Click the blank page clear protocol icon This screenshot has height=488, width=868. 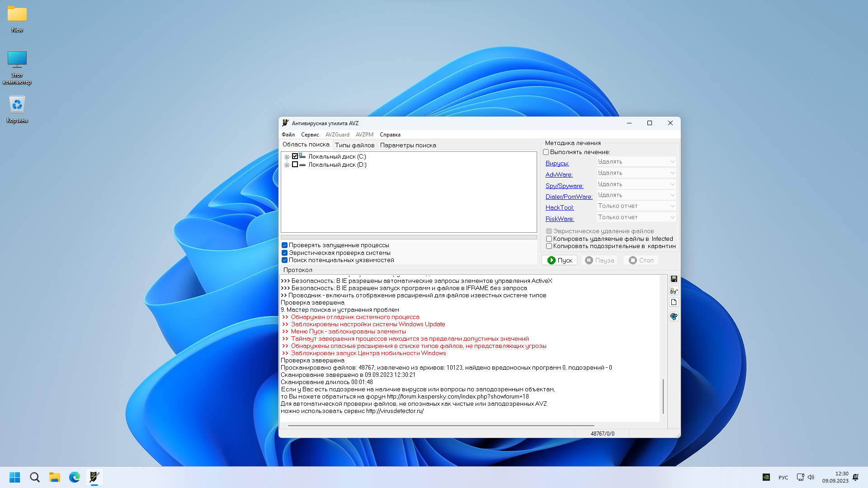tap(674, 302)
